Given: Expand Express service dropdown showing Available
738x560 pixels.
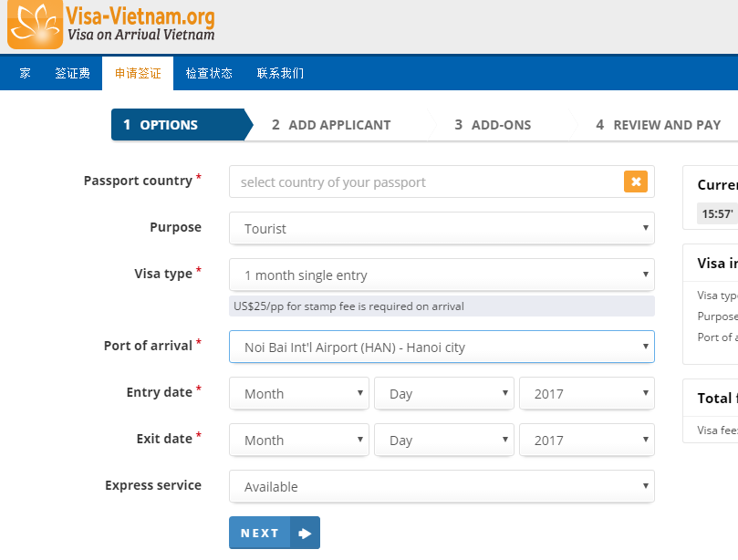Looking at the screenshot, I should (x=442, y=487).
